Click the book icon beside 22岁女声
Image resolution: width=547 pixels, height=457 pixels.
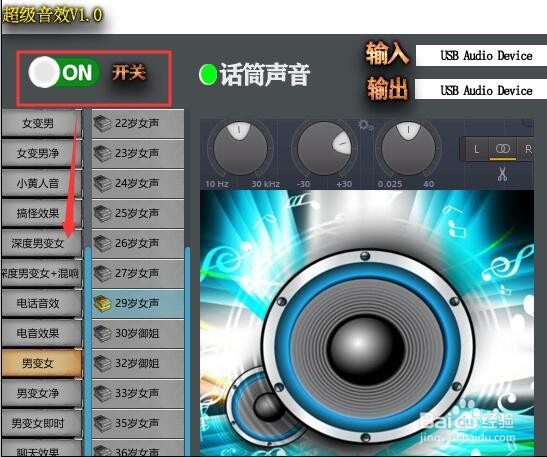coord(103,124)
